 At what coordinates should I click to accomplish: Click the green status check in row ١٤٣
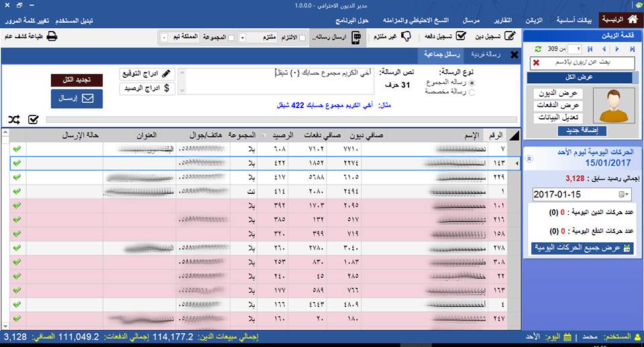pyautogui.click(x=17, y=163)
